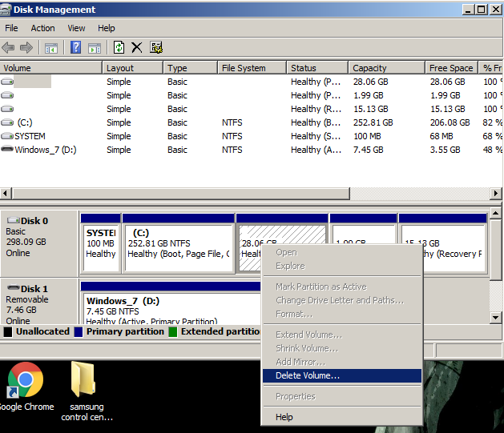
Task: Open Google Chrome desktop shortcut
Action: coord(26,387)
